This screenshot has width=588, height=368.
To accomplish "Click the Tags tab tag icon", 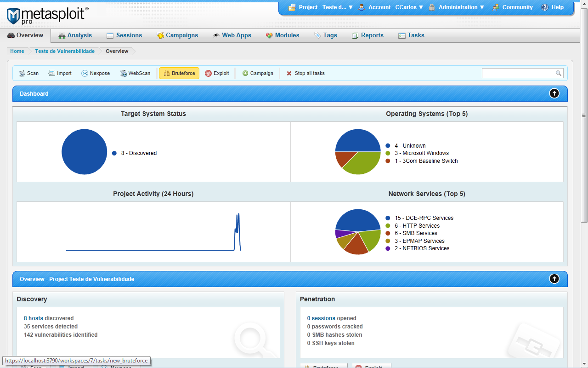I will coord(317,35).
